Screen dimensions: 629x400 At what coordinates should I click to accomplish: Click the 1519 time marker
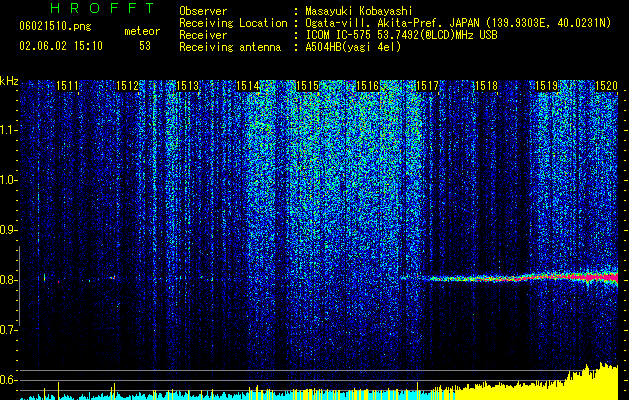547,86
